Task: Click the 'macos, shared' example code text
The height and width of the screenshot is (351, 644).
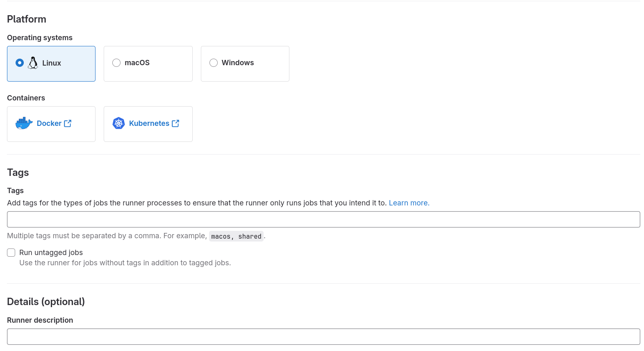Action: coord(236,236)
